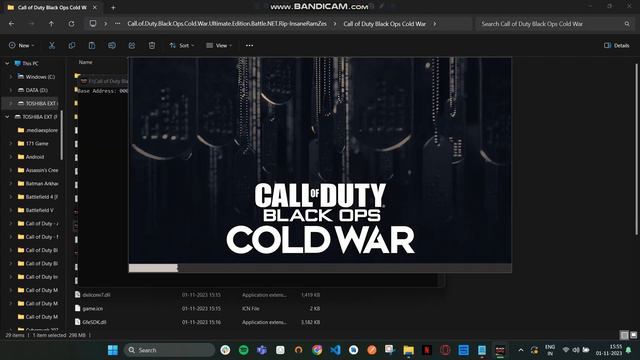Show hidden breadcrumb path ellipsis
The image size is (640, 360).
(118, 24)
